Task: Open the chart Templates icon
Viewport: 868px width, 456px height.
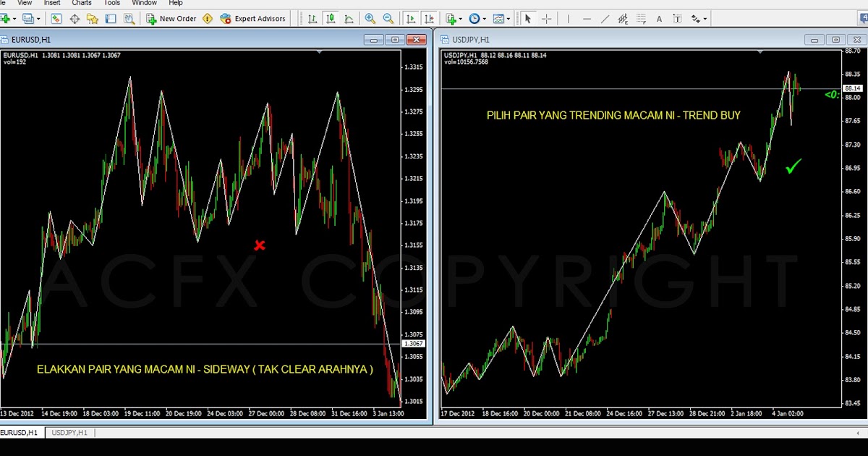Action: tap(498, 18)
